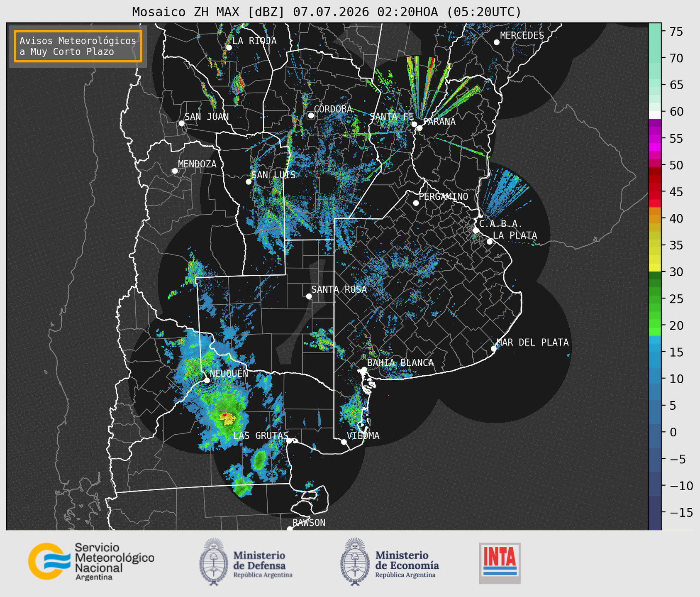
Task: Select the Neuquén city marker dot
Action: (207, 380)
